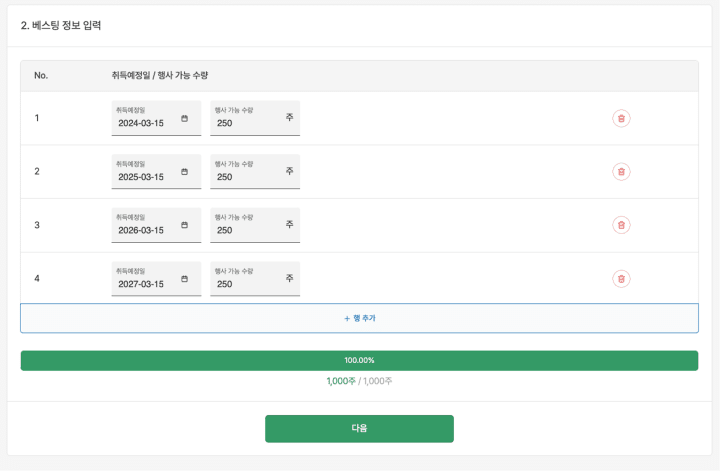Focus row 2 quantity field showing 250
This screenshot has height=471, width=720.
pos(255,172)
